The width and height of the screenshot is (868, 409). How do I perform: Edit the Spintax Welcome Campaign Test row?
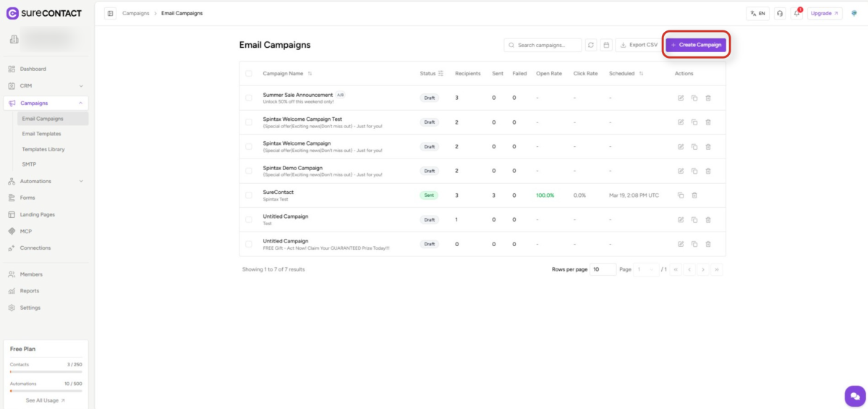point(681,122)
